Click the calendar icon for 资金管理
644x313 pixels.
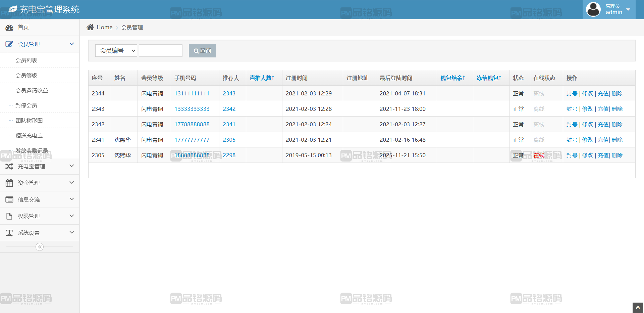coord(9,183)
